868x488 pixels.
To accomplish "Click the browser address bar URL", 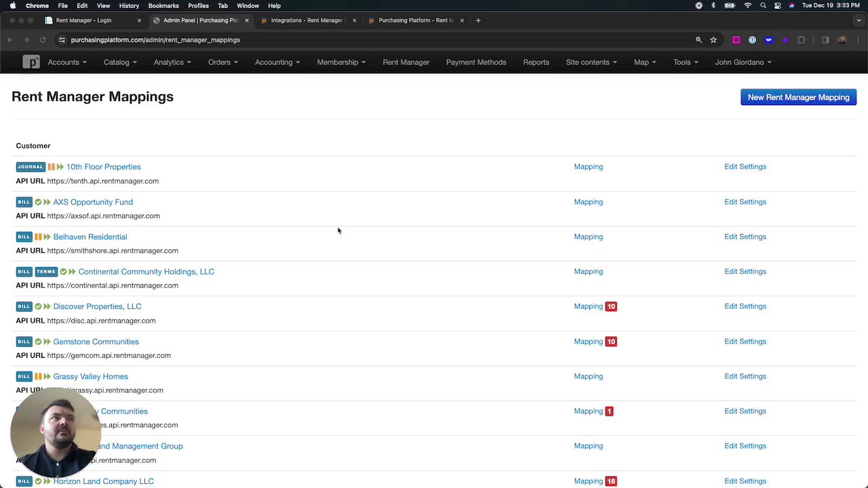I will click(155, 40).
